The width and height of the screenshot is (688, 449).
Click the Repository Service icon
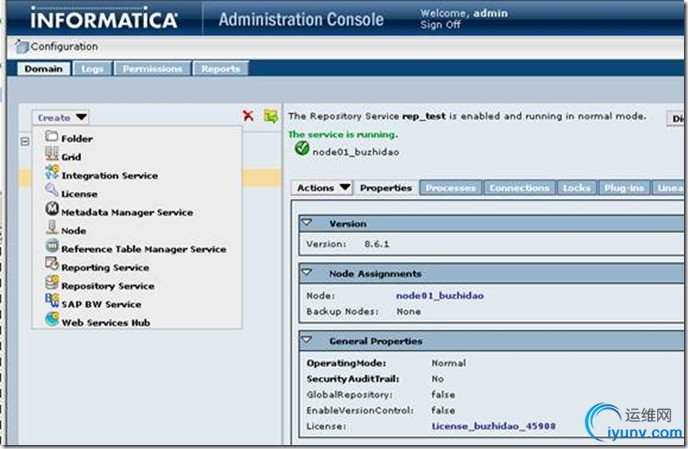click(52, 282)
